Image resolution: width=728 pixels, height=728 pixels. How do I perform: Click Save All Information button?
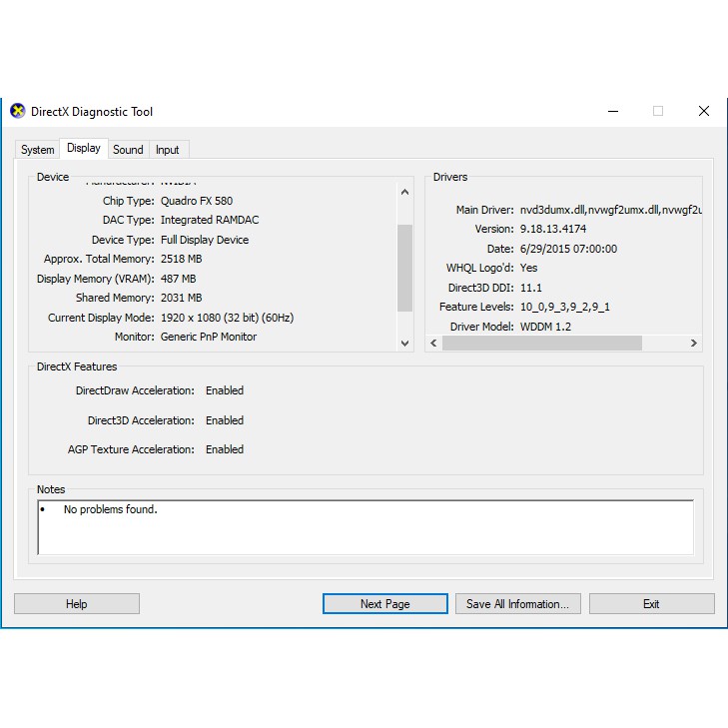pos(517,603)
